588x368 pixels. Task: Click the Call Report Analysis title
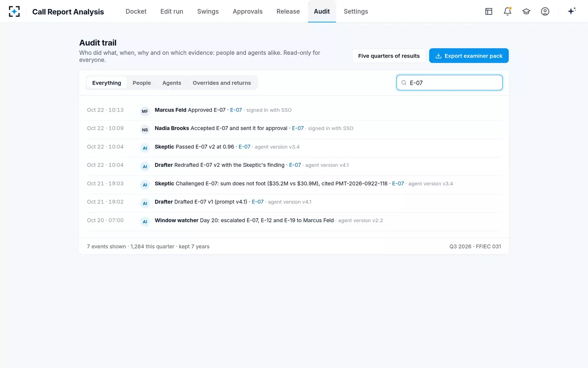(x=68, y=11)
